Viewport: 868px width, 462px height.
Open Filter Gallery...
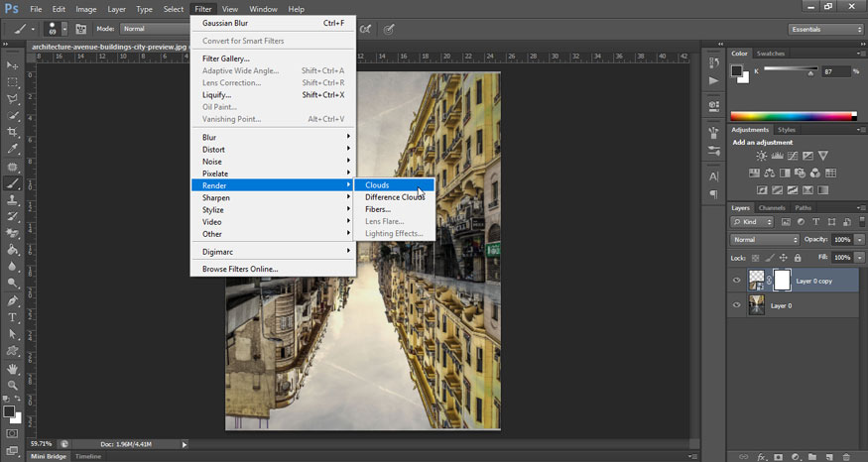pos(273,58)
